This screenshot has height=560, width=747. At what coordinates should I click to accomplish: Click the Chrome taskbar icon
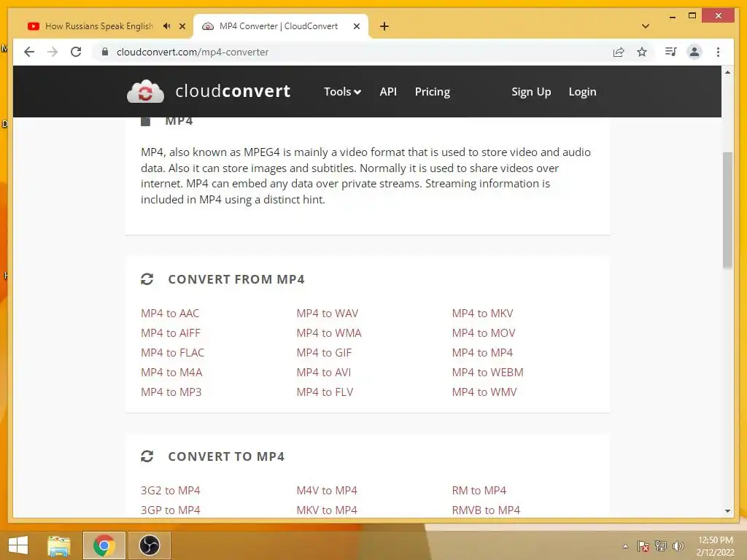pos(104,545)
